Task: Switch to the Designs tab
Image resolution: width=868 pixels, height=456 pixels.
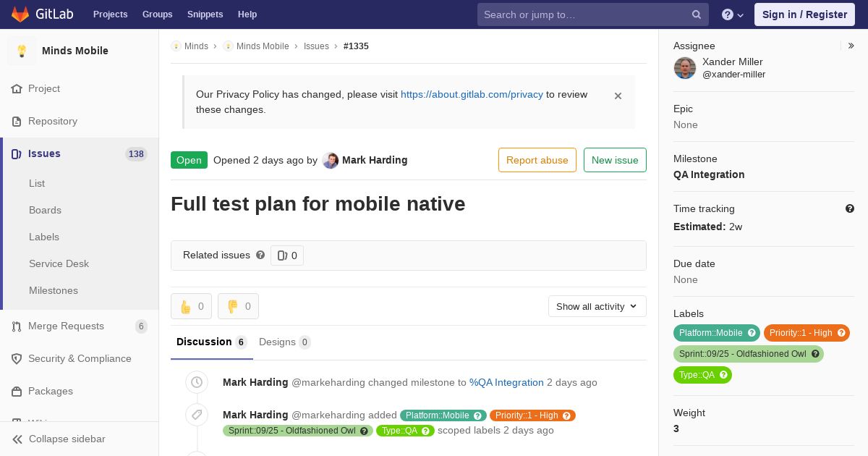Action: [x=284, y=342]
